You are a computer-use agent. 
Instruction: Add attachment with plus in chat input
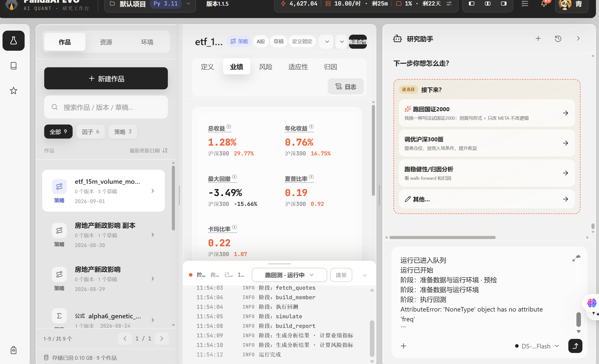coord(404,346)
